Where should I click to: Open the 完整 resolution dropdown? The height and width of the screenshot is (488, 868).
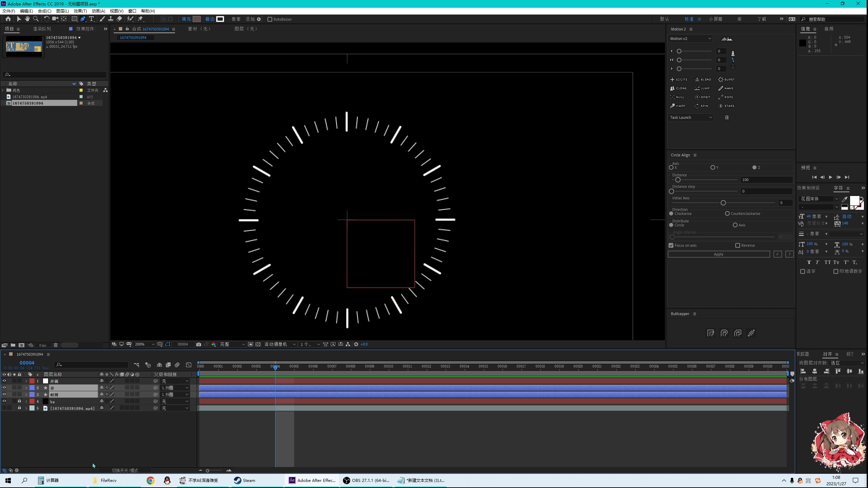(232, 344)
